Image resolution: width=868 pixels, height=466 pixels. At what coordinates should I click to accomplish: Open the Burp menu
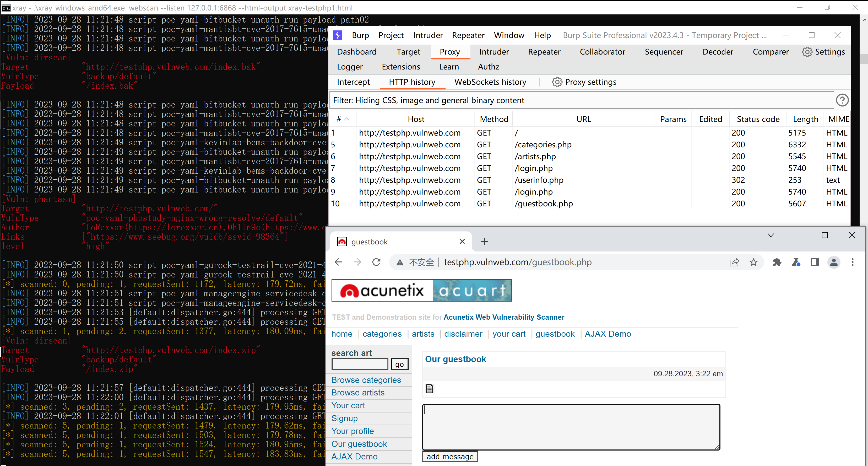(x=360, y=35)
